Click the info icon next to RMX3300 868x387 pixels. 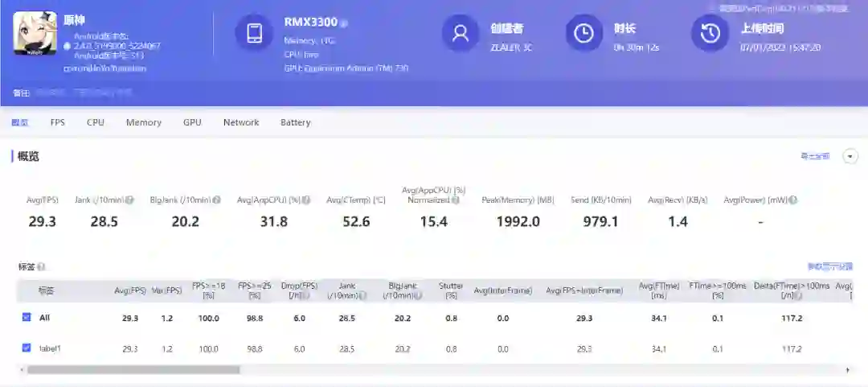344,23
